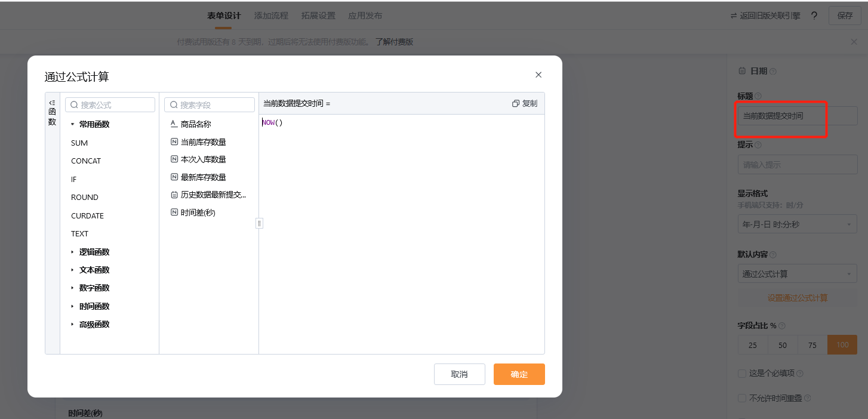This screenshot has width=868, height=419.
Task: Insert the IF function
Action: pyautogui.click(x=74, y=179)
